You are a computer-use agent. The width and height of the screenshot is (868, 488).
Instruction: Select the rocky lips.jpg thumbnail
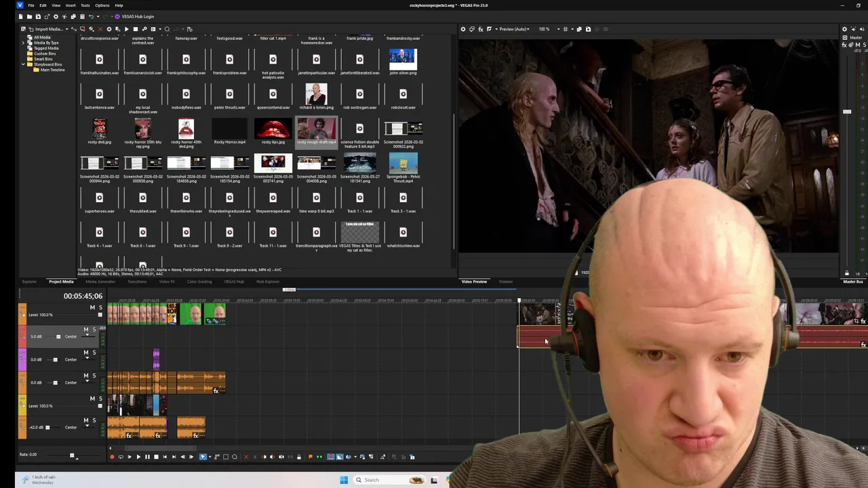click(273, 128)
